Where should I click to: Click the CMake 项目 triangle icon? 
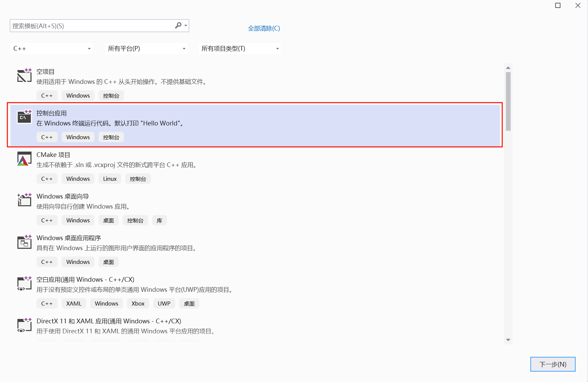[24, 159]
